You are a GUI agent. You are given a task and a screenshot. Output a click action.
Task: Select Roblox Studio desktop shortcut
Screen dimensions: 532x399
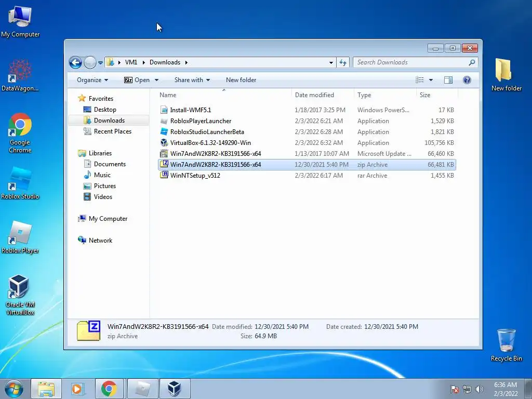tap(20, 183)
